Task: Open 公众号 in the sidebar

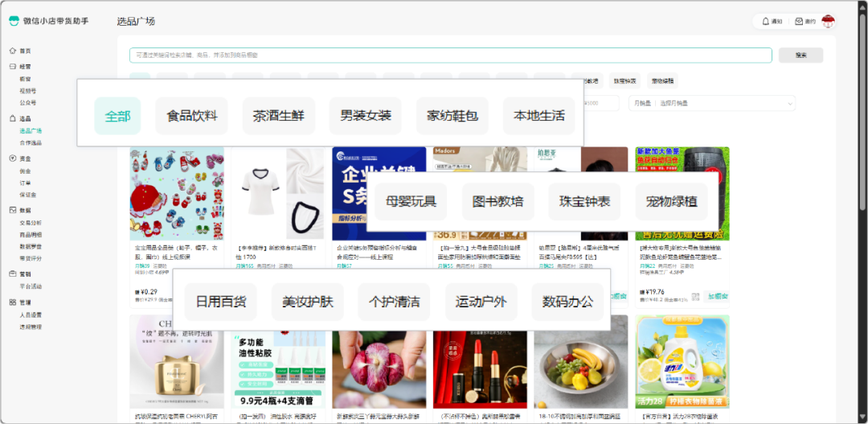Action: [x=27, y=103]
